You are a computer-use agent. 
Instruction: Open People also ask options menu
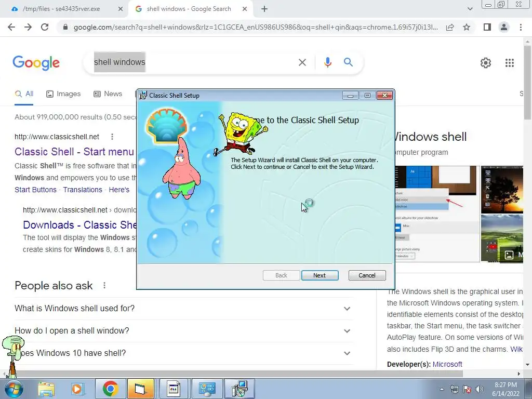click(x=104, y=285)
